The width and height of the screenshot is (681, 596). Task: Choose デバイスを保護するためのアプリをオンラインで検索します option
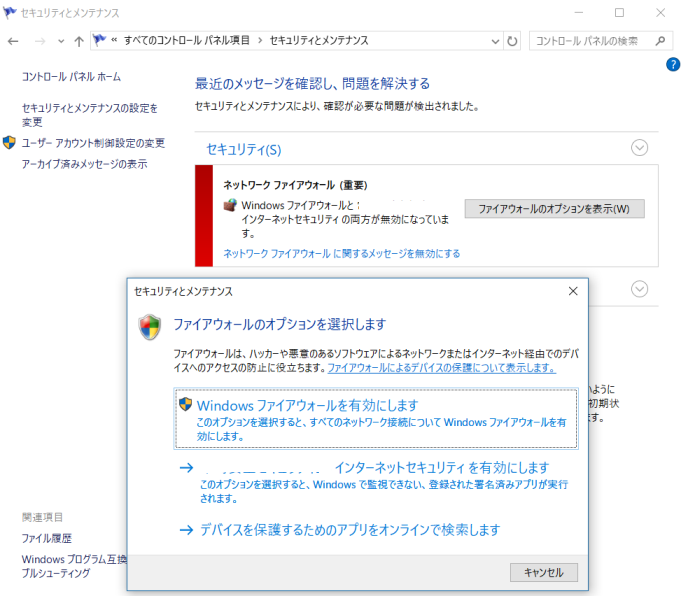(350, 530)
